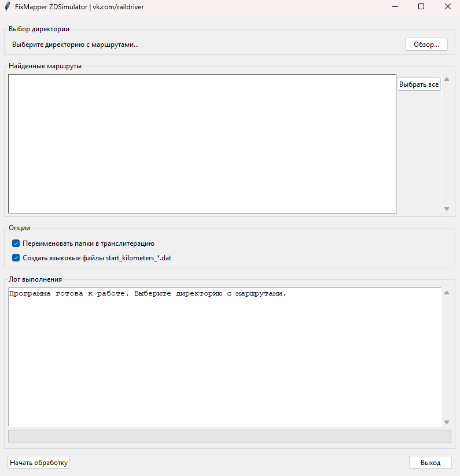Click the progress bar below the log
460x476 pixels.
(230, 436)
